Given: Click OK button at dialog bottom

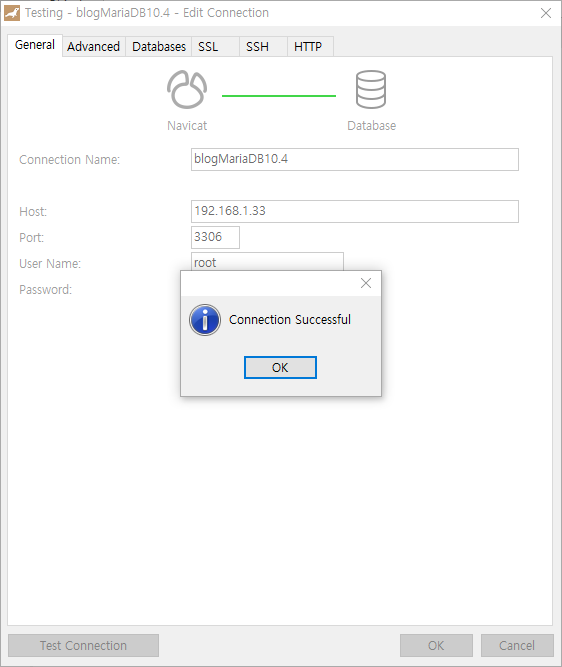Looking at the screenshot, I should click(x=436, y=646).
